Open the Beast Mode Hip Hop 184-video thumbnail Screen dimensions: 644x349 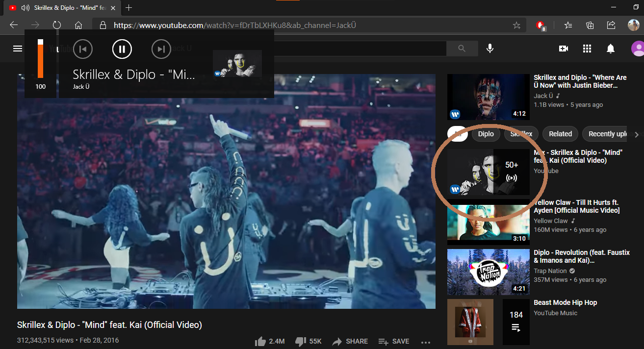click(x=489, y=322)
